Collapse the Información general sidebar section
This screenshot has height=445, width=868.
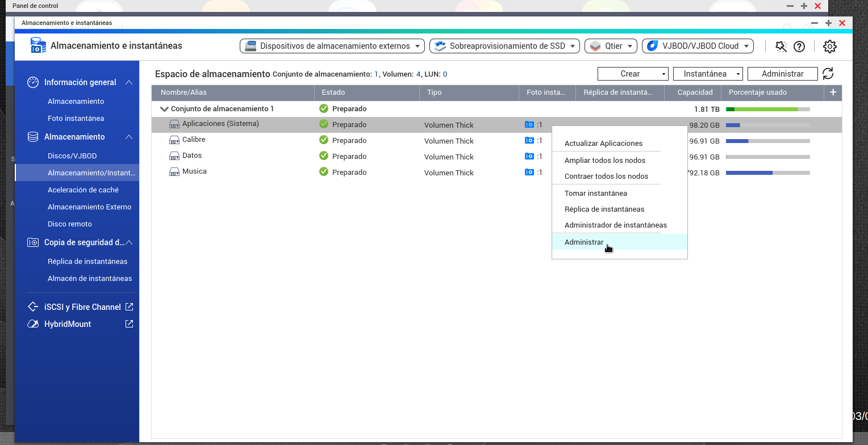129,82
